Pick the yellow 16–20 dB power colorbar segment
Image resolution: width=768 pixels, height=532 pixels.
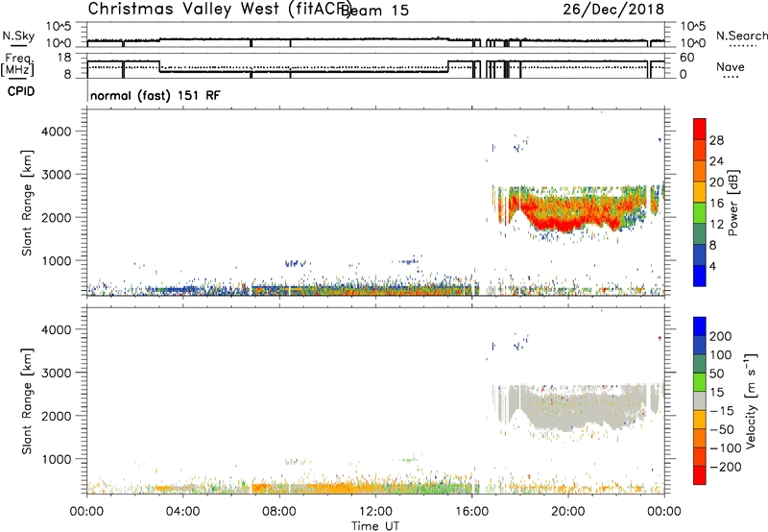tap(700, 192)
